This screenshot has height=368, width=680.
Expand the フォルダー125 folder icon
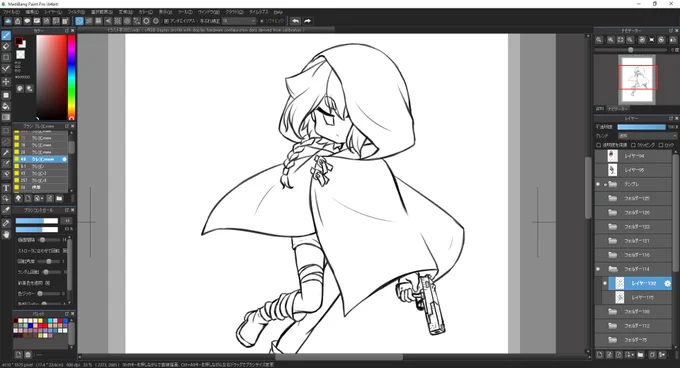pyautogui.click(x=612, y=199)
